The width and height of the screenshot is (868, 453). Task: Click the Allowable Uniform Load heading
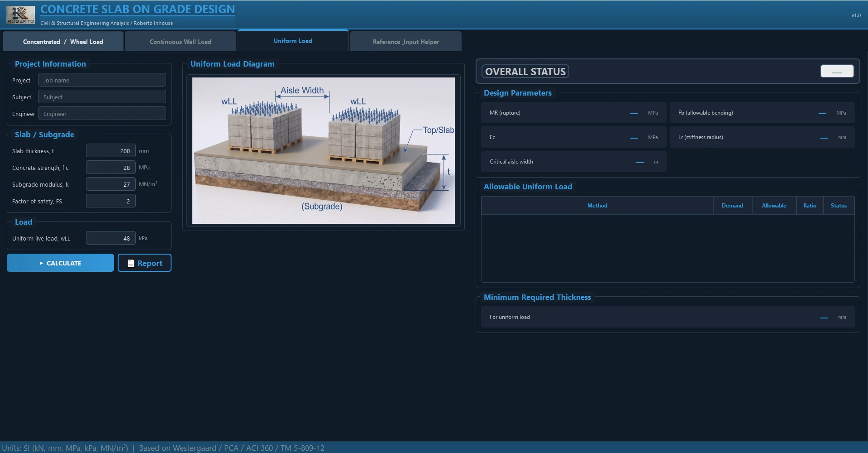[528, 187]
